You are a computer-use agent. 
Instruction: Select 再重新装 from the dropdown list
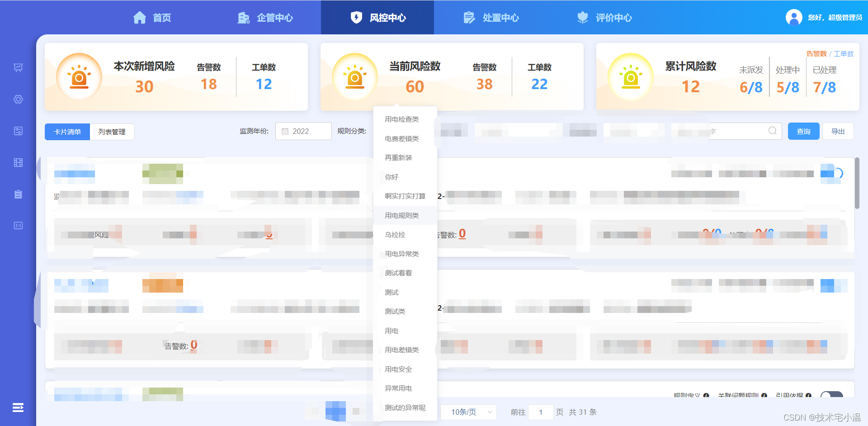(x=405, y=158)
